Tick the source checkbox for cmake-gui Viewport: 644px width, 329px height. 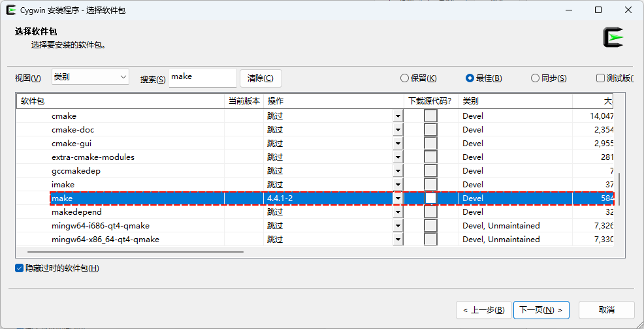(x=430, y=144)
